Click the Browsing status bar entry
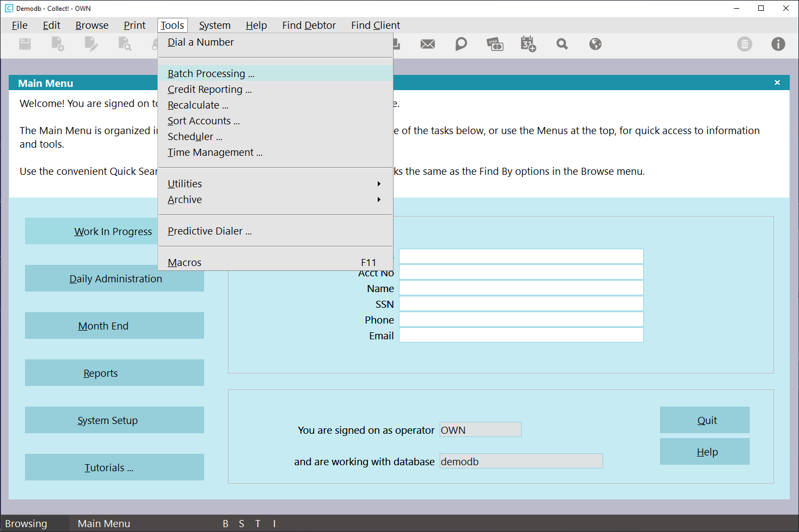The height and width of the screenshot is (532, 799). click(26, 524)
